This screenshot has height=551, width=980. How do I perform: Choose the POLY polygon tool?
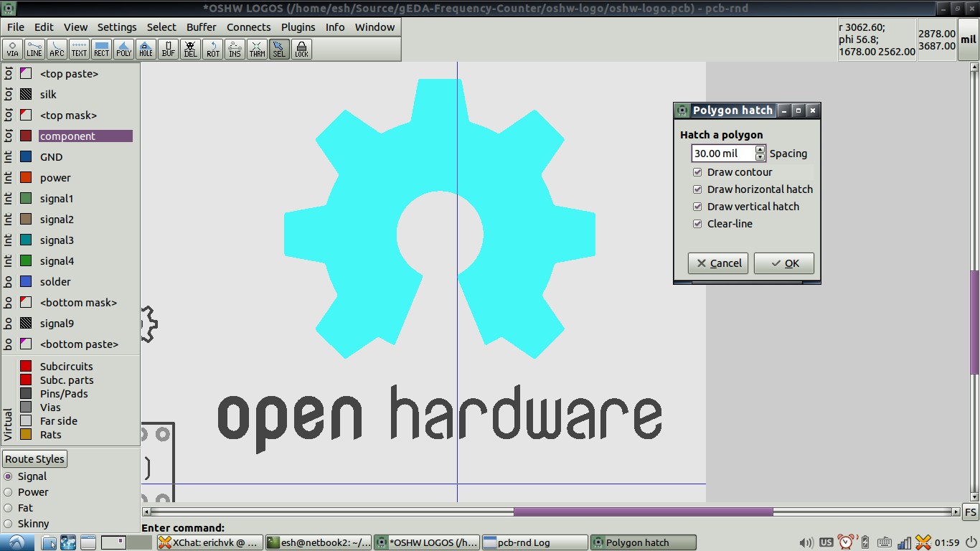pyautogui.click(x=123, y=49)
